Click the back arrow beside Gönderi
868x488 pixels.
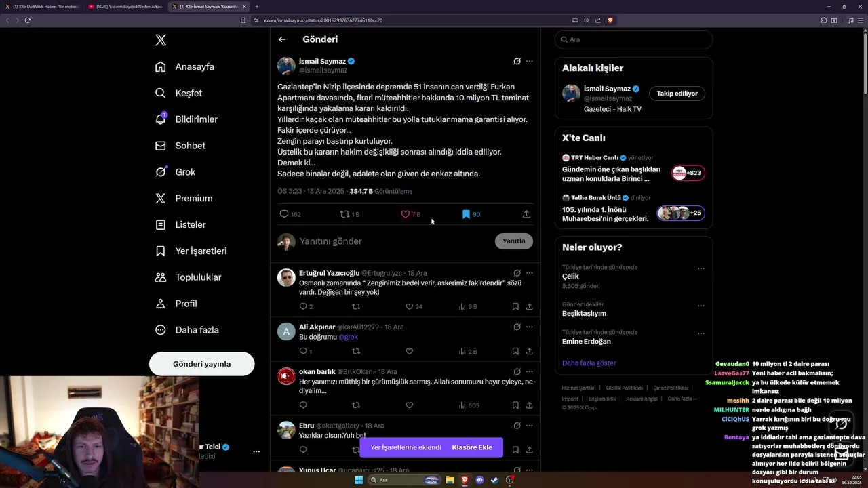282,39
